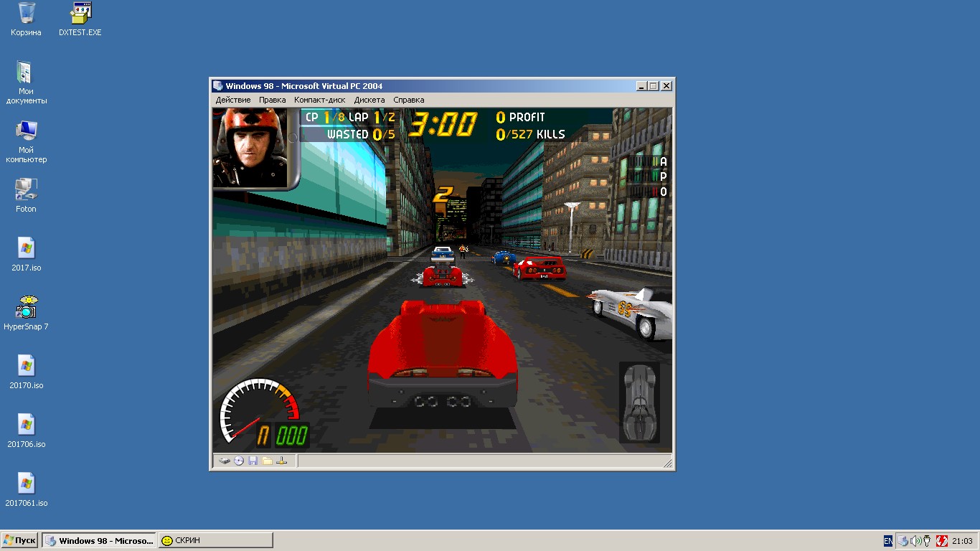Click the power plug tray icon

[927, 541]
